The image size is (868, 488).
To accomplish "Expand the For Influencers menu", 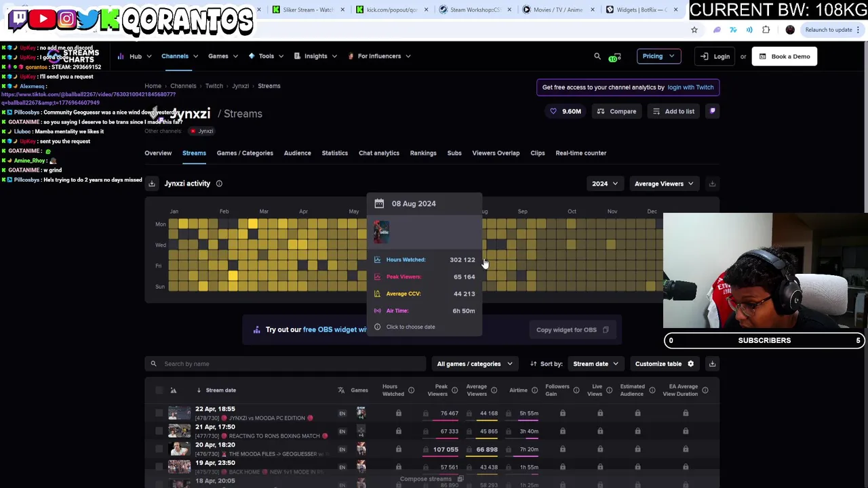I will (x=379, y=56).
